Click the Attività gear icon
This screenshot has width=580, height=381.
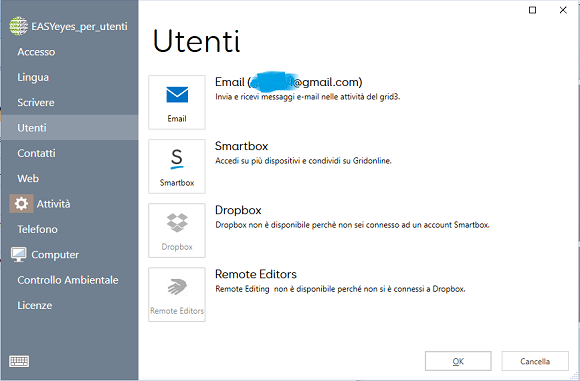click(x=21, y=204)
